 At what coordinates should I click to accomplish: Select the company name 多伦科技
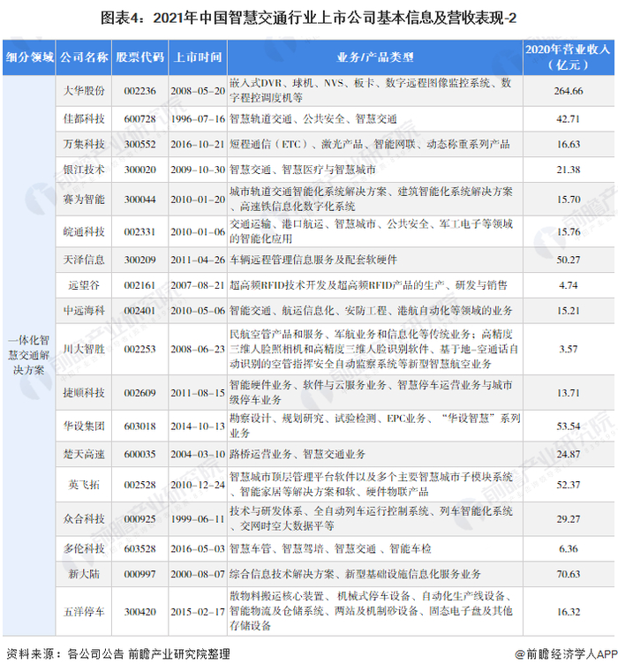click(x=84, y=549)
